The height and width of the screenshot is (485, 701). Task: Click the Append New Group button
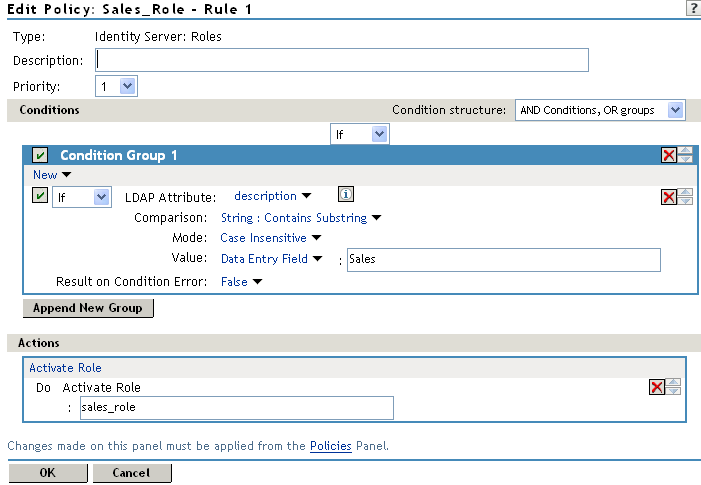pos(88,308)
